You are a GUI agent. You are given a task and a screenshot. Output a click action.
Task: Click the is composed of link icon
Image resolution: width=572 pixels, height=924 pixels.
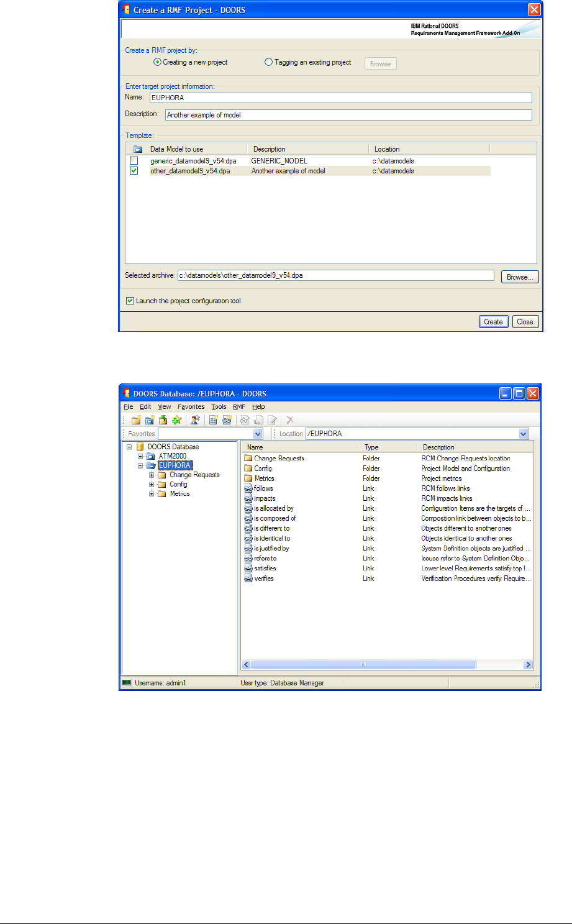(x=248, y=518)
